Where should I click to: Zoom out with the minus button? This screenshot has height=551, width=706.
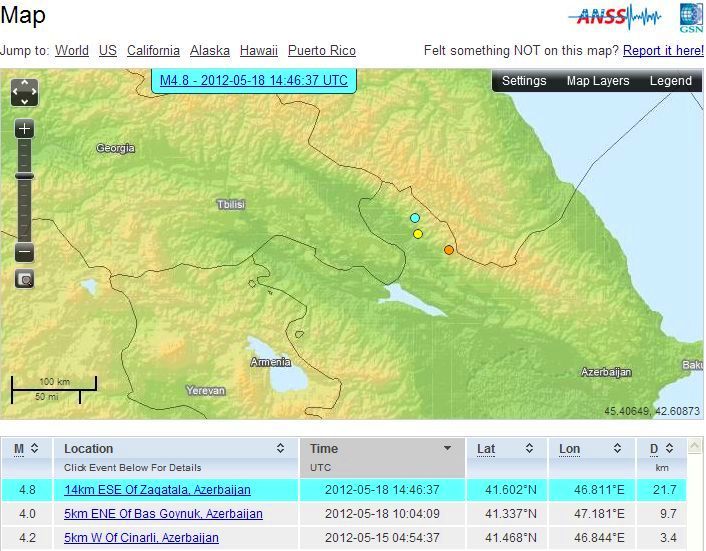pos(25,253)
